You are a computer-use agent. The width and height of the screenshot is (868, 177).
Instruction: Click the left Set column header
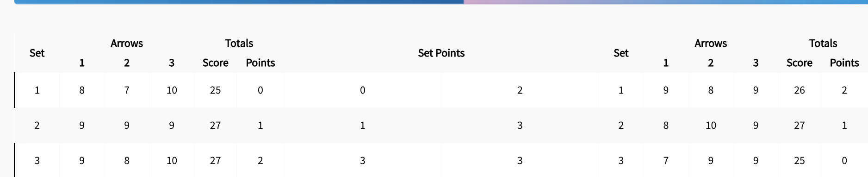pyautogui.click(x=37, y=53)
